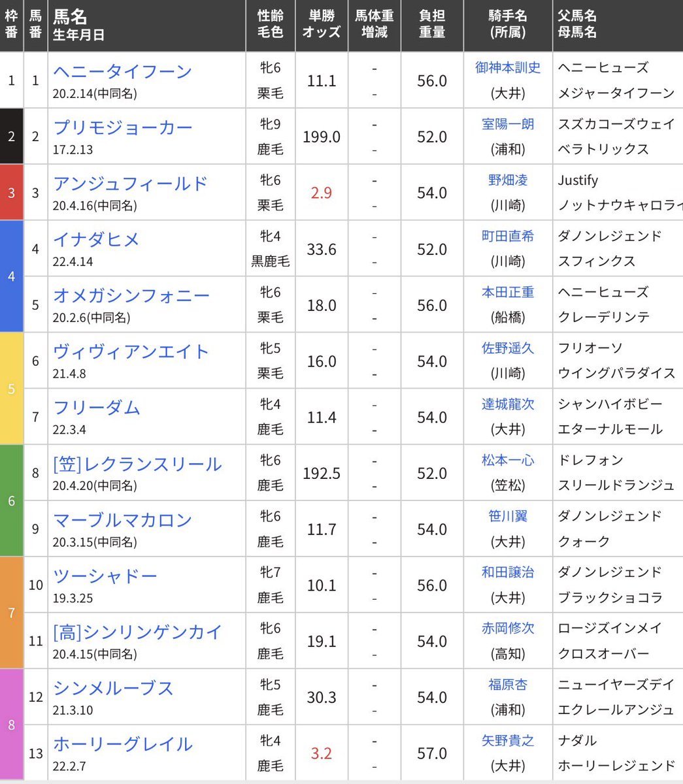Open jockey profile for 笹川翼
The image size is (683, 784).
click(x=508, y=517)
